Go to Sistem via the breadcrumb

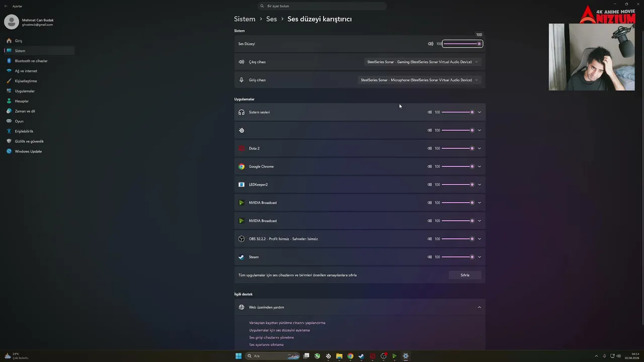coord(245,19)
